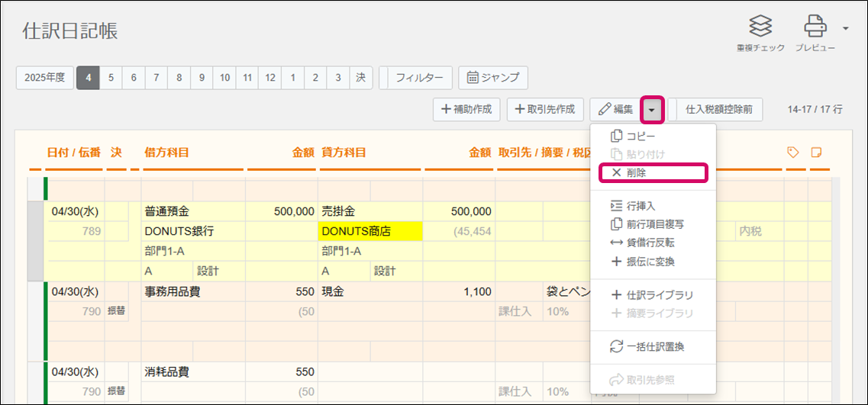Open the フィルター button
Image resolution: width=868 pixels, height=405 pixels.
pos(419,77)
